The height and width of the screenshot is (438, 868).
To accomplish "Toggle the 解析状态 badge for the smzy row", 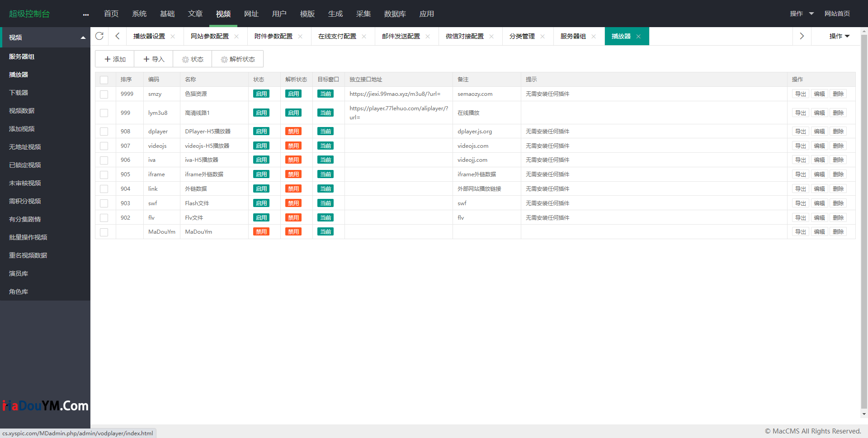I will [293, 94].
